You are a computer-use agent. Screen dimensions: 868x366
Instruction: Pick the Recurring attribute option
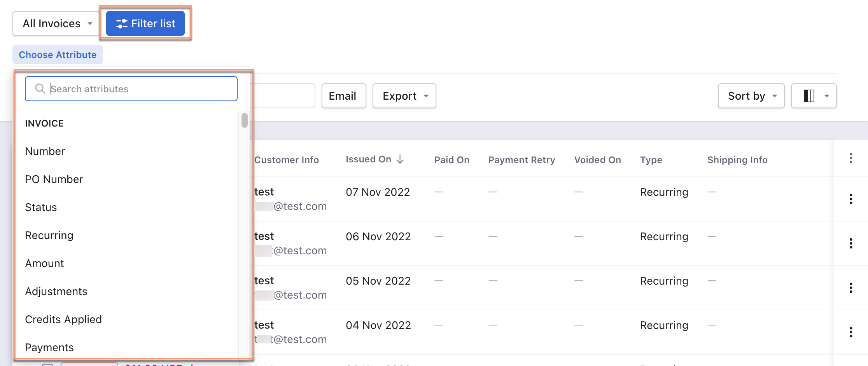point(49,235)
